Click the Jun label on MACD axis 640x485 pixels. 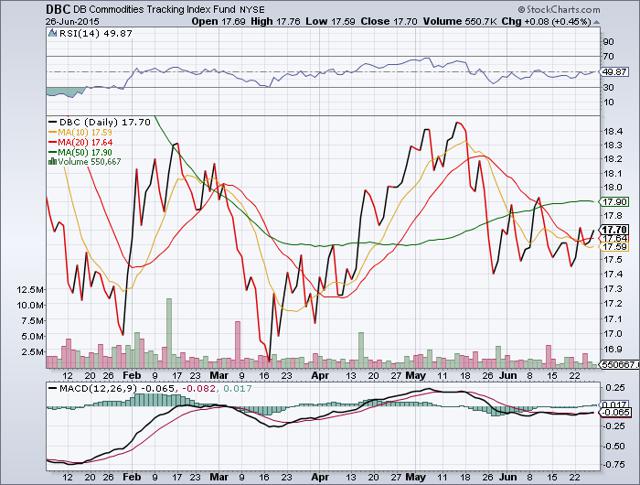tap(508, 477)
